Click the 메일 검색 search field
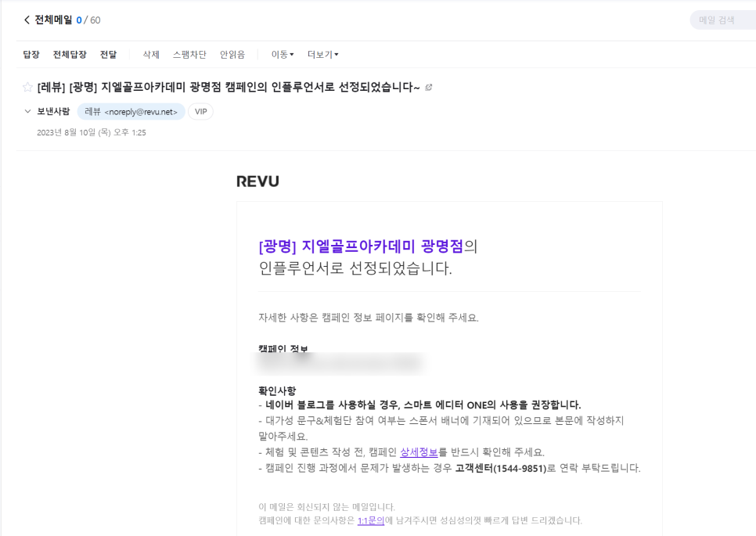 (x=722, y=20)
